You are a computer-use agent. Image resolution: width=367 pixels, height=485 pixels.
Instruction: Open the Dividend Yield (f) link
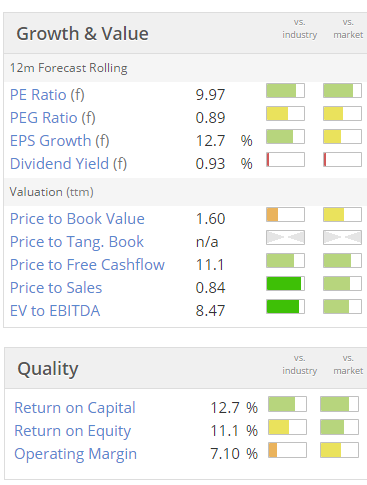(x=68, y=164)
